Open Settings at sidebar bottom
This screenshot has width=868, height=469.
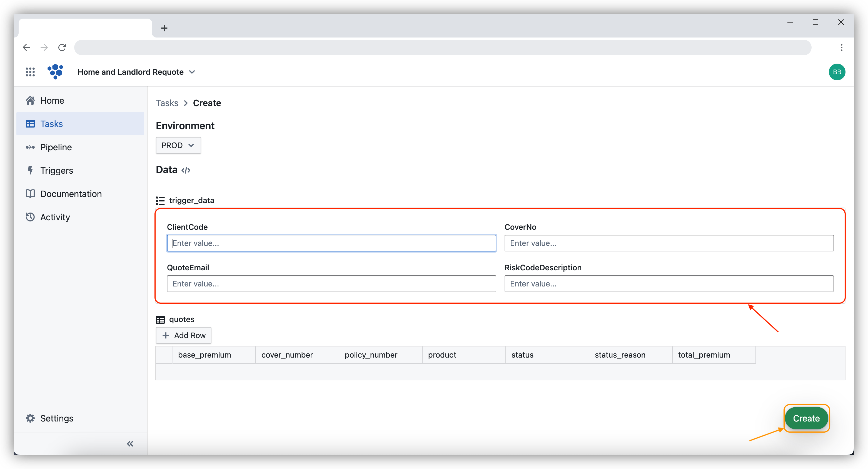(x=57, y=418)
